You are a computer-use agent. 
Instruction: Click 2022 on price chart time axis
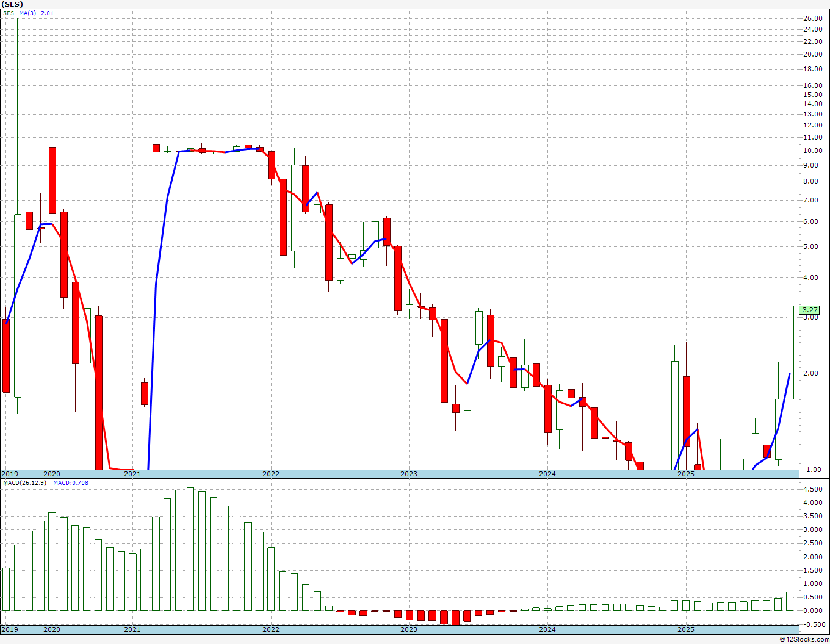coord(270,474)
